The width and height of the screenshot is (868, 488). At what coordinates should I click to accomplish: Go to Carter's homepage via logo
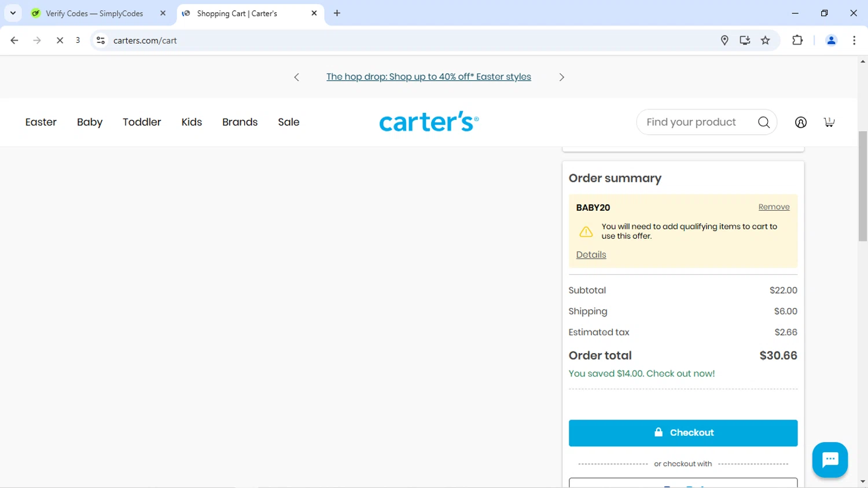pos(429,122)
